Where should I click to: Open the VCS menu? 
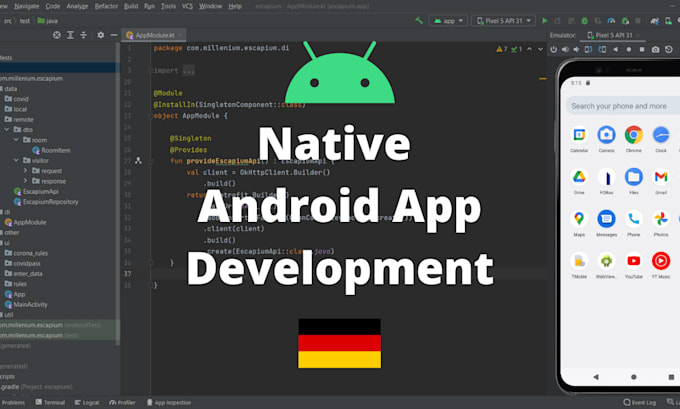(x=187, y=6)
